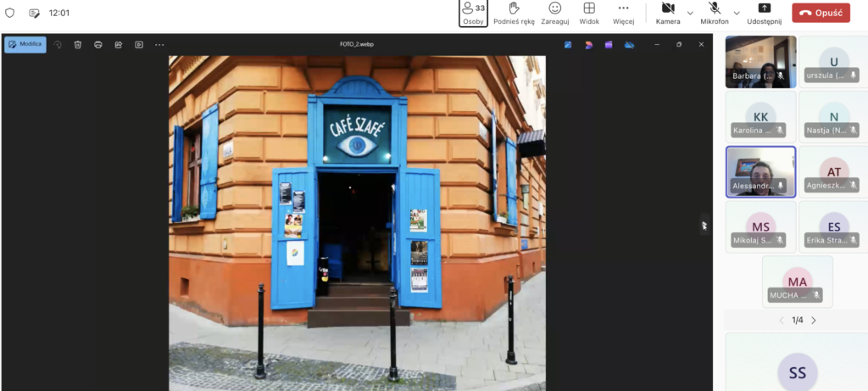Viewport: 868px width, 391px height.
Task: Open the Zareaguj reactions menu
Action: (x=554, y=13)
